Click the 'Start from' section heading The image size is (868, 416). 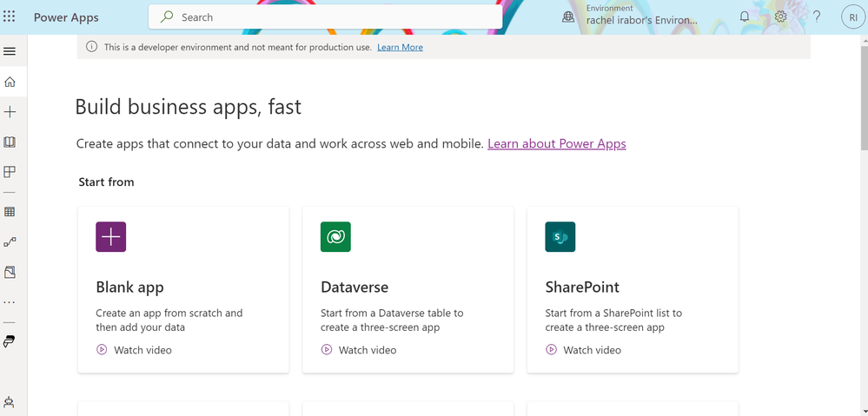pos(106,182)
